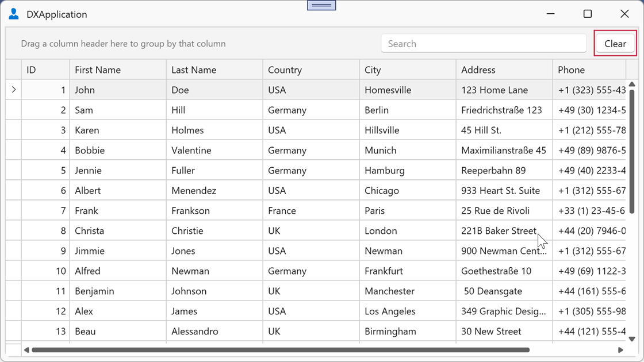Click the horizontal scrollbar left arrow

(x=26, y=350)
